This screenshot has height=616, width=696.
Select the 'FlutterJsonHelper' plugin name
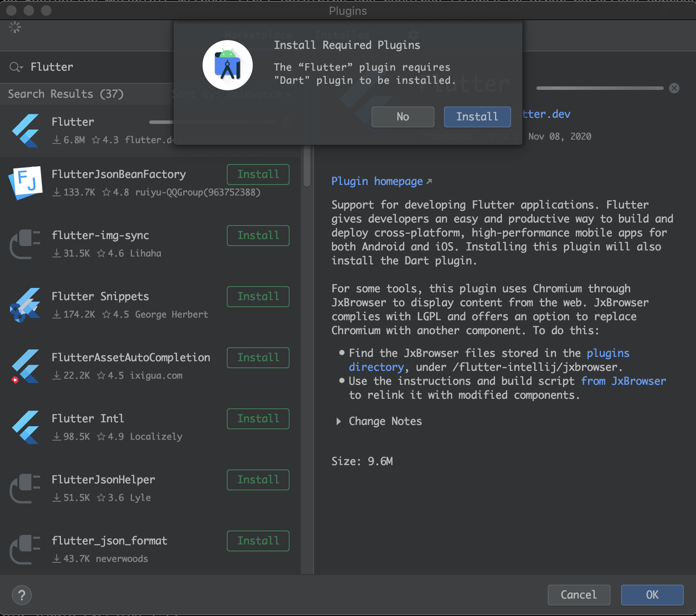click(x=103, y=479)
